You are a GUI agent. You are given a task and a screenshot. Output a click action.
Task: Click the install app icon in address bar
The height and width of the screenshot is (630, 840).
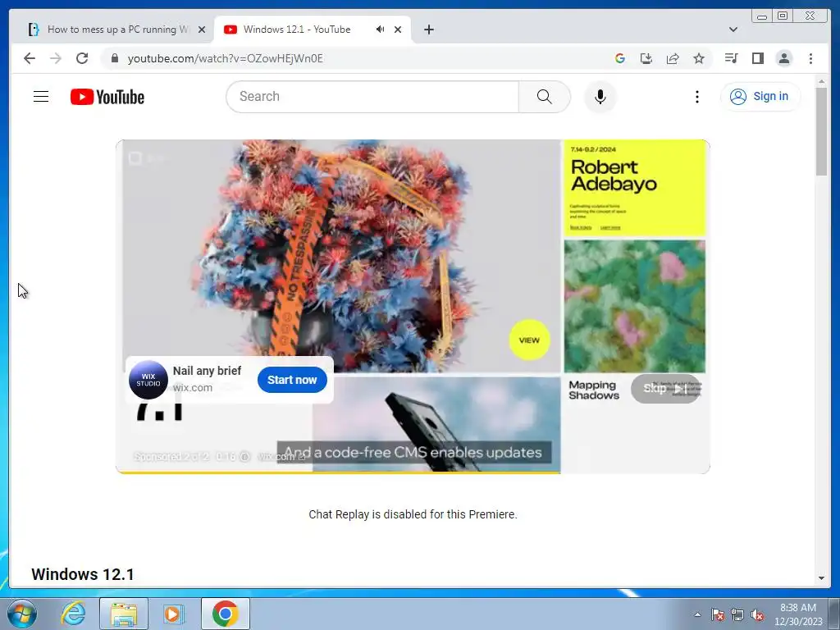tap(646, 58)
